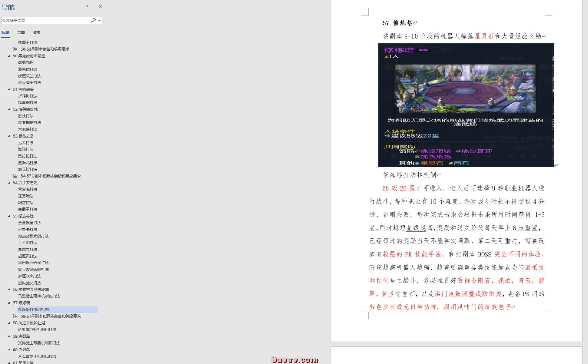The height and width of the screenshot is (364, 588).
Task: Collapse the 50.黑龙教秘密殿堂 heading
Action: (9, 56)
